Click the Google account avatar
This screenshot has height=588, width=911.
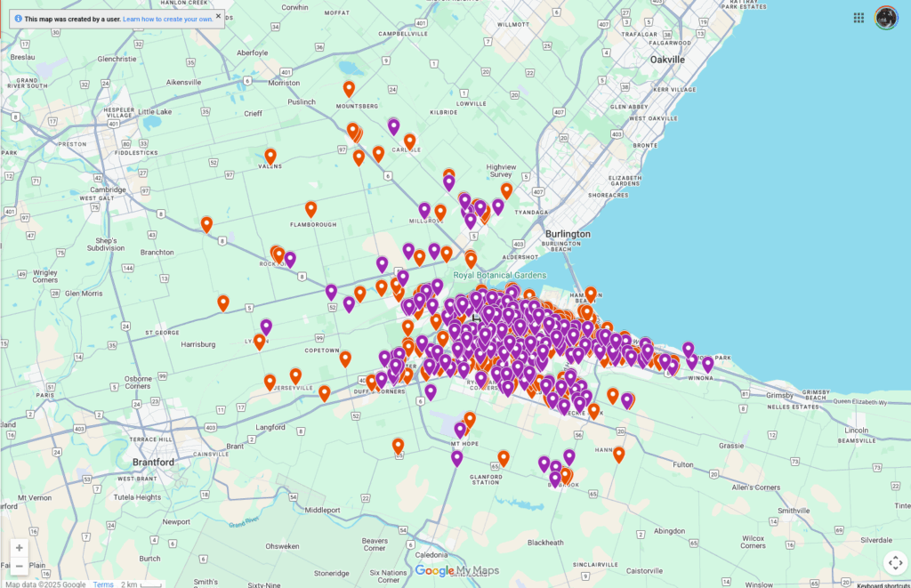(x=886, y=17)
